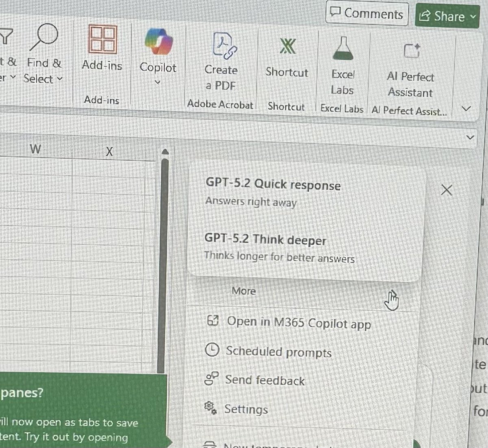488x448 pixels.
Task: Click the vertical scrollbar up arrow
Action: point(165,152)
